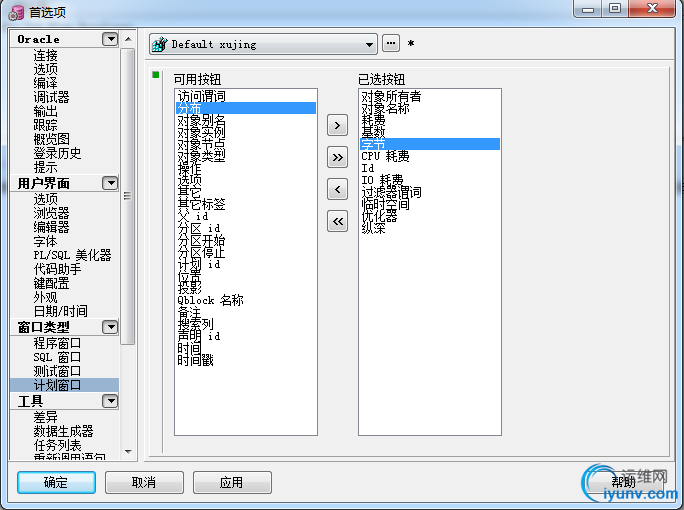Viewport: 684px width, 510px height.
Task: Collapse the Oracle category section
Action: pyautogui.click(x=110, y=39)
